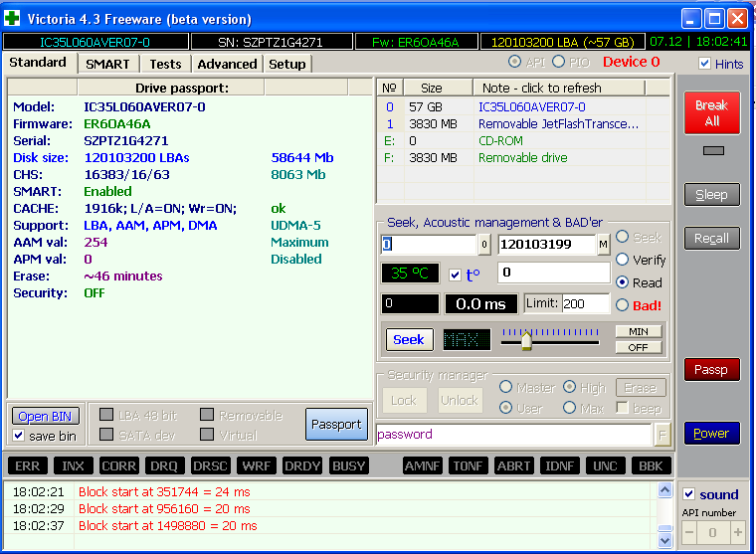The width and height of the screenshot is (756, 554).
Task: Click the MIN acoustic button
Action: point(639,332)
